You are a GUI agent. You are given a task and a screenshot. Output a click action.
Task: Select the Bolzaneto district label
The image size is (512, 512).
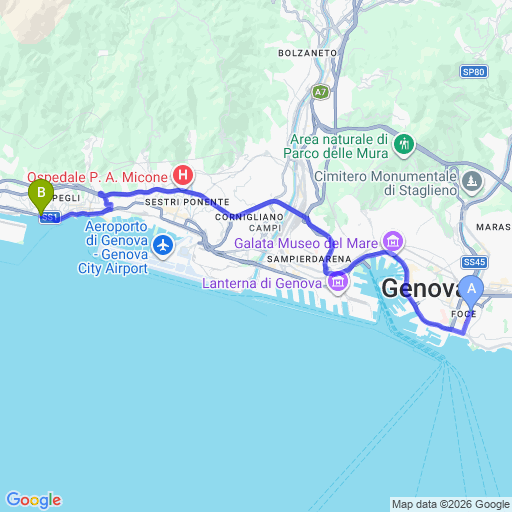tap(307, 53)
